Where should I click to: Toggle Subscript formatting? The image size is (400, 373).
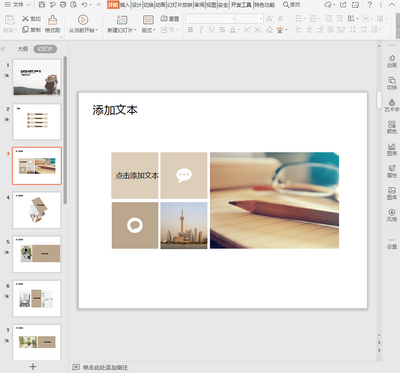(258, 30)
